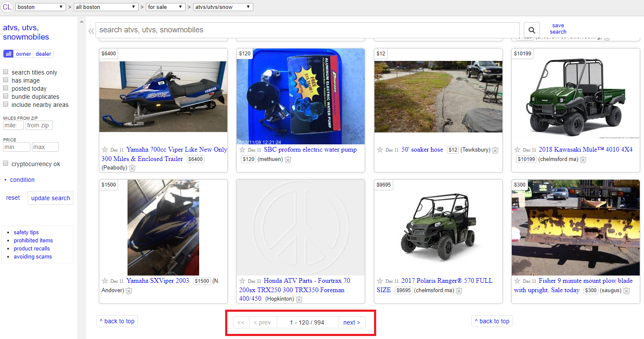
Task: Click the miles input field
Action: click(x=13, y=125)
